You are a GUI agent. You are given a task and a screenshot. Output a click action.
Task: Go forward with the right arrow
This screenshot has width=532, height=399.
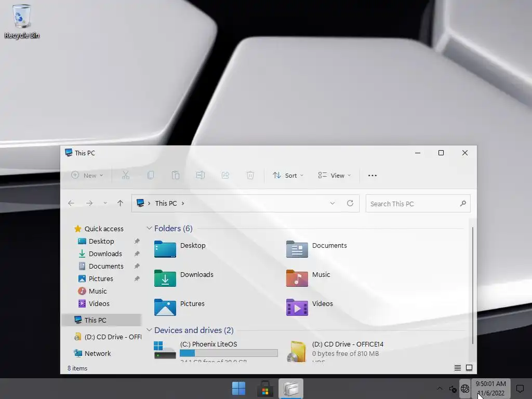point(89,203)
